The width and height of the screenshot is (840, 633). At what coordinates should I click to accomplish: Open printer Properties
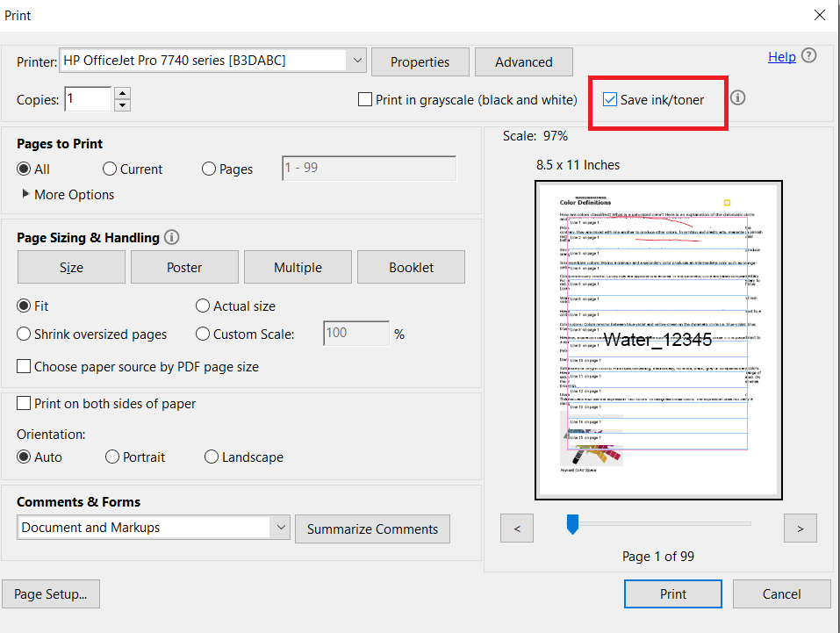pos(420,61)
